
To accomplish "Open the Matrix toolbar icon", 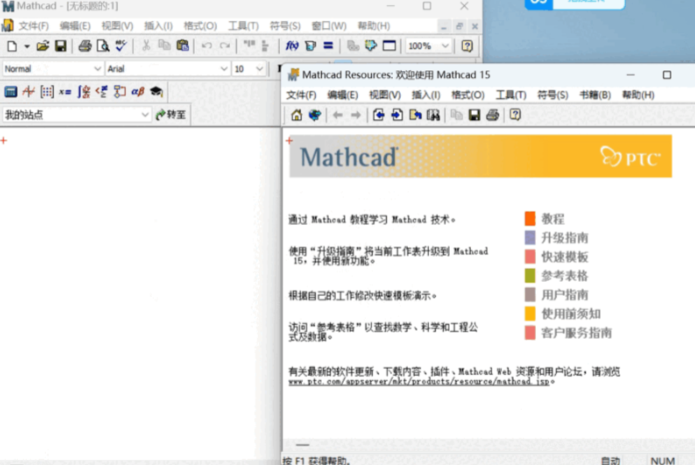I will pos(46,91).
